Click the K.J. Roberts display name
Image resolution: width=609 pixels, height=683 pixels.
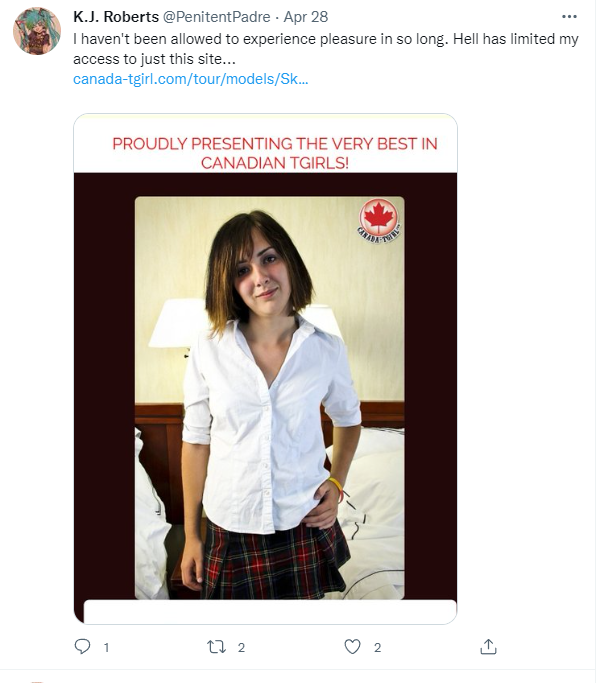click(116, 17)
